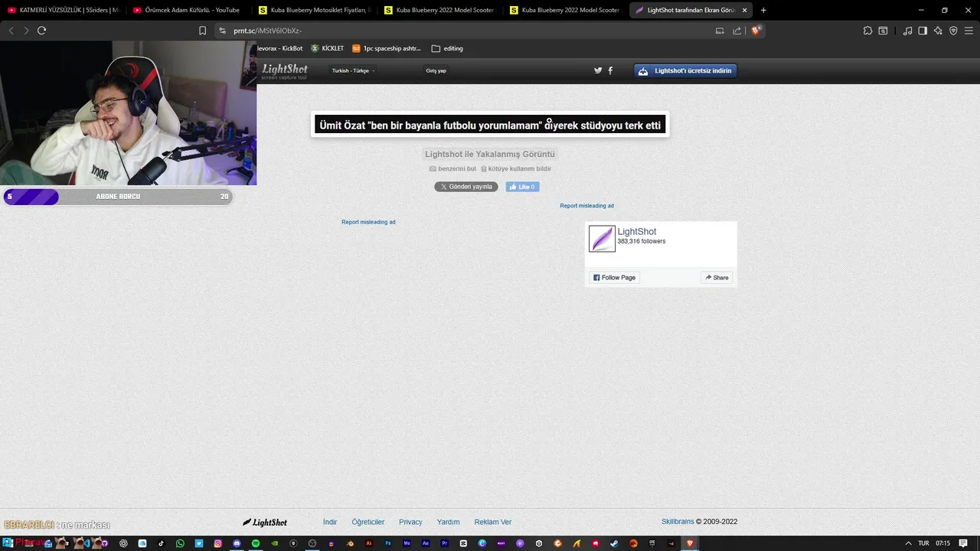The width and height of the screenshot is (980, 551).
Task: Click kötüye kullanım bildir link
Action: (516, 168)
